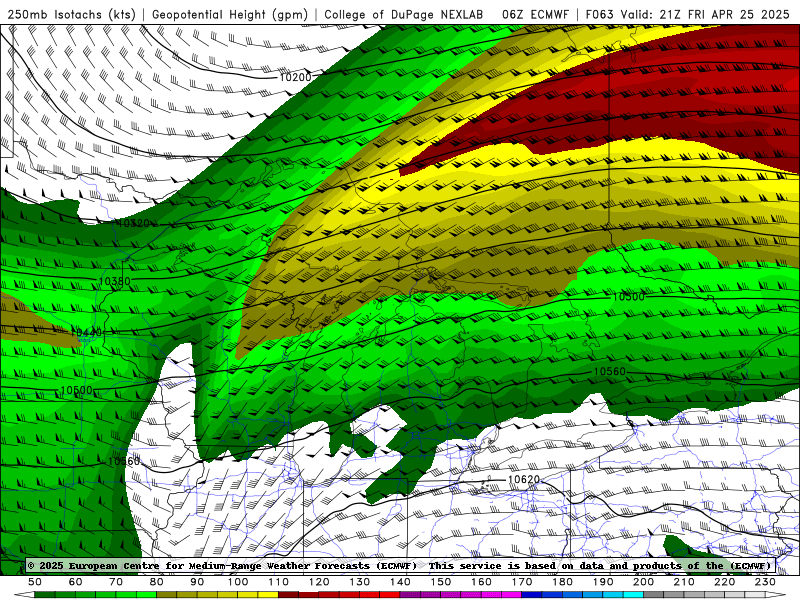800x600 pixels.
Task: Click the 170 knot legend label
Action: (x=522, y=582)
